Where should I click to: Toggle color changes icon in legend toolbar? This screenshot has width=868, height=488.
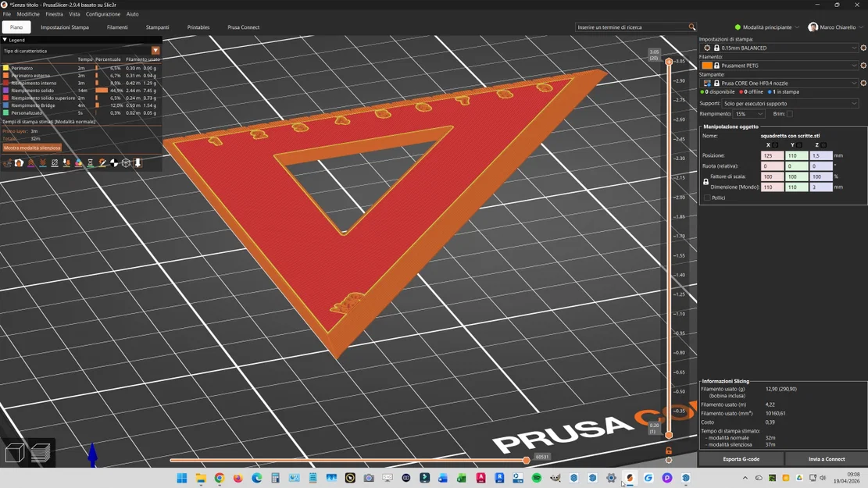[x=78, y=162]
